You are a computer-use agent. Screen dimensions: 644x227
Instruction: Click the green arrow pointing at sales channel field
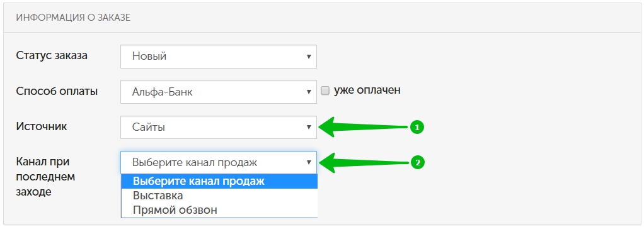[x=365, y=162]
